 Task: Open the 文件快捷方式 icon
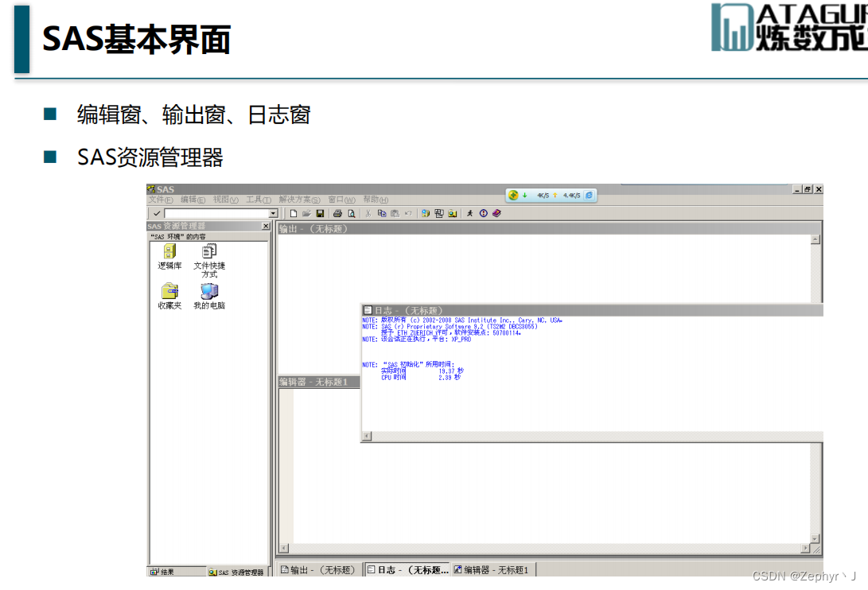click(209, 262)
